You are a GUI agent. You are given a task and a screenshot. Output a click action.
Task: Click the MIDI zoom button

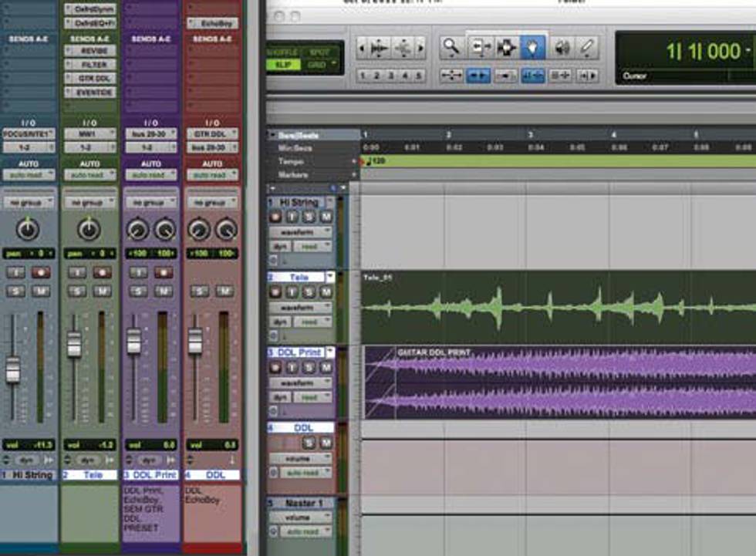[403, 48]
